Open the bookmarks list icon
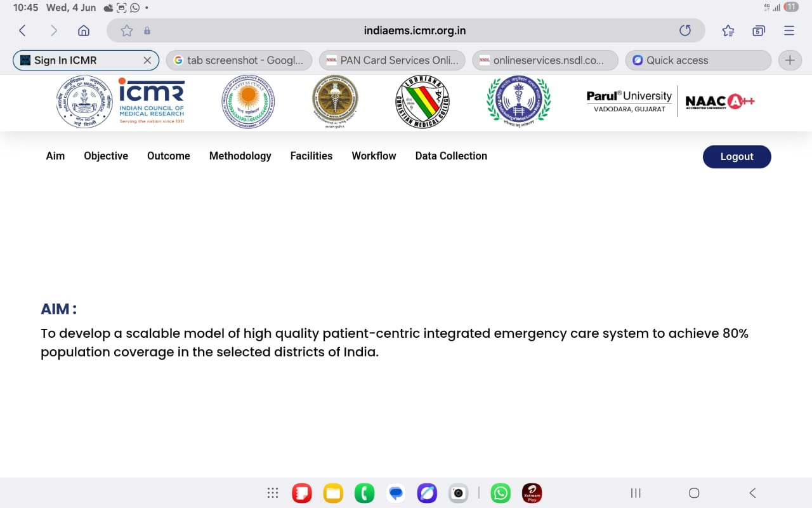This screenshot has width=812, height=508. tap(728, 30)
